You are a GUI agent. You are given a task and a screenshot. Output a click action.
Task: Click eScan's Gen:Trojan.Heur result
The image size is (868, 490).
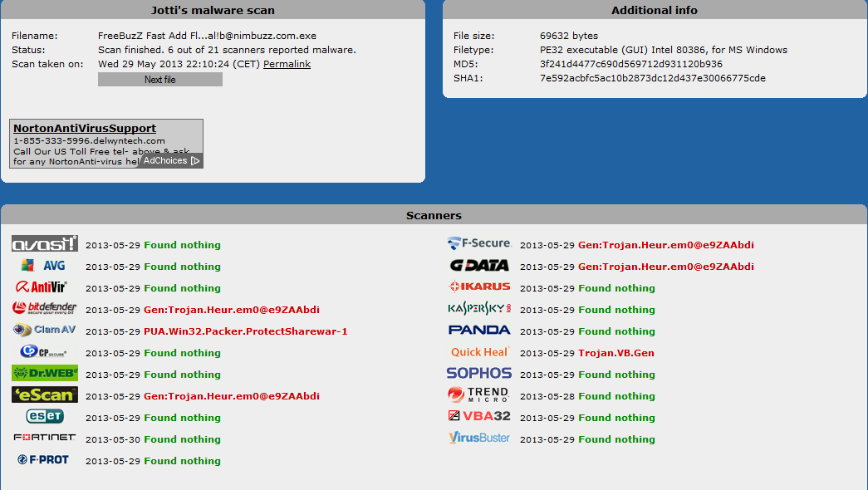coord(232,396)
